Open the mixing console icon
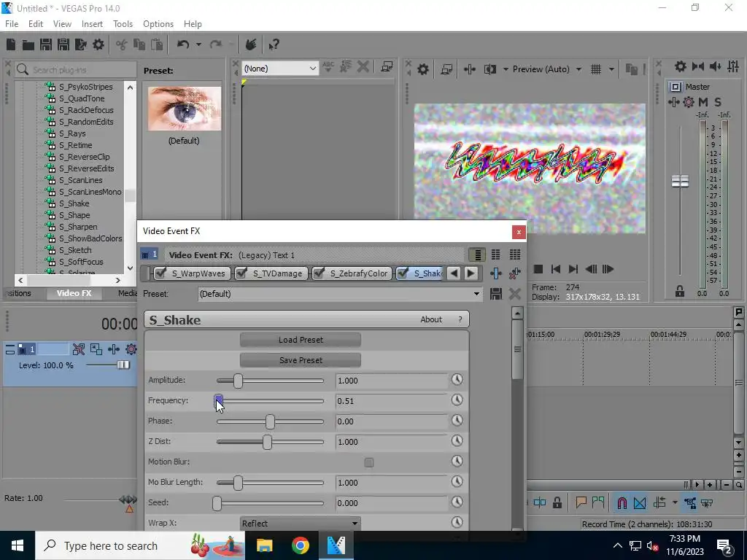The image size is (747, 560). click(x=733, y=66)
